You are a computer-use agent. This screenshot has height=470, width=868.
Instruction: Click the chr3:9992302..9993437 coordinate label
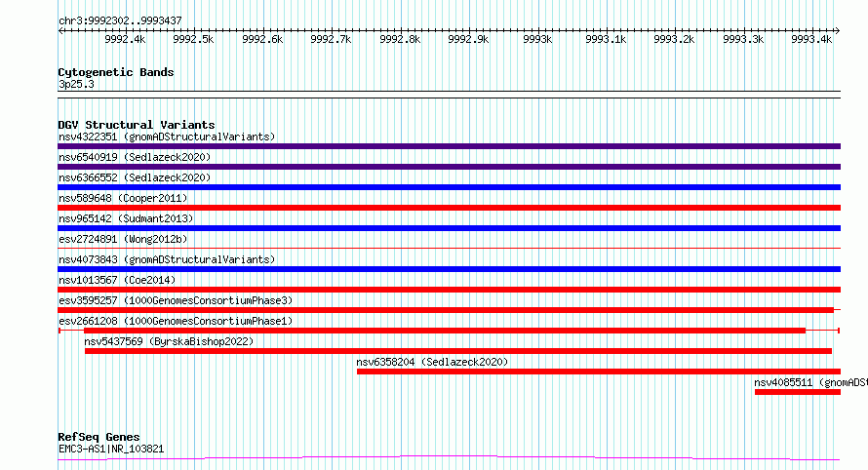pyautogui.click(x=120, y=20)
